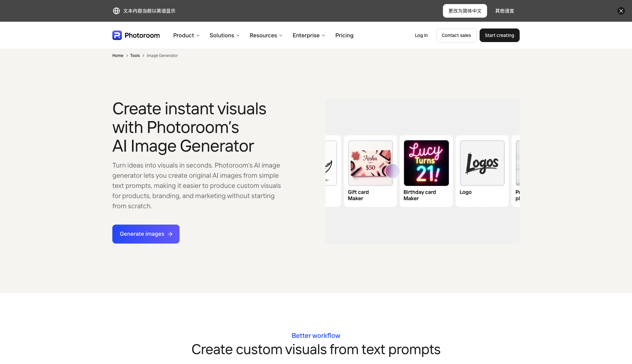This screenshot has height=364, width=632.
Task: Click the Start creating button
Action: pyautogui.click(x=499, y=35)
